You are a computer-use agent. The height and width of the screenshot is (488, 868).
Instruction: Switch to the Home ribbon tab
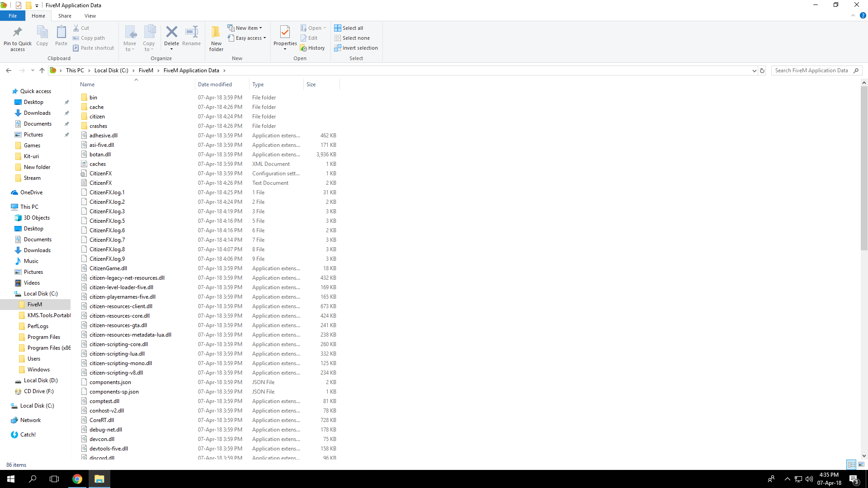tap(38, 16)
